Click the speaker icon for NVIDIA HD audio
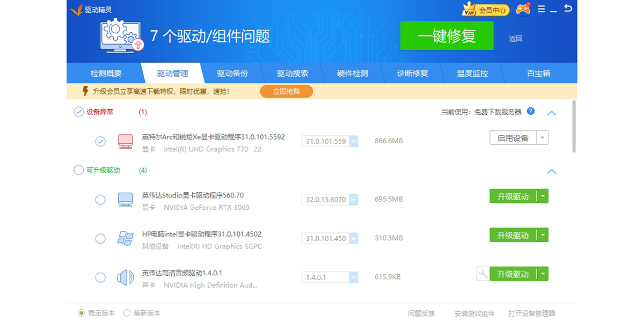 pyautogui.click(x=125, y=277)
